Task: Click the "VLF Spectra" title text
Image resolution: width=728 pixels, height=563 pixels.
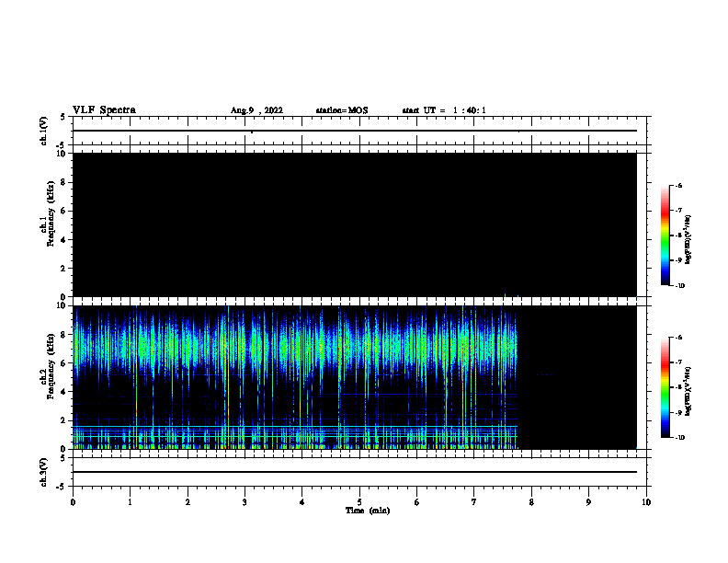Action: (x=104, y=110)
